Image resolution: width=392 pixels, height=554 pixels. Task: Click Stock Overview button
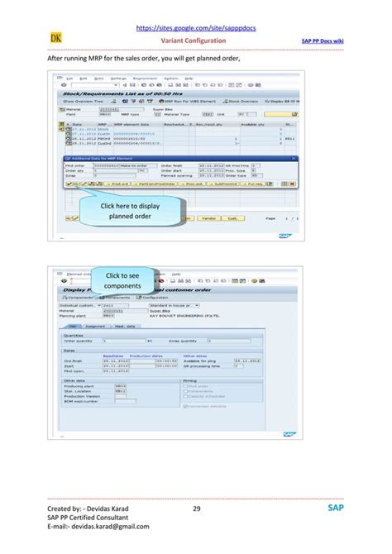241,102
